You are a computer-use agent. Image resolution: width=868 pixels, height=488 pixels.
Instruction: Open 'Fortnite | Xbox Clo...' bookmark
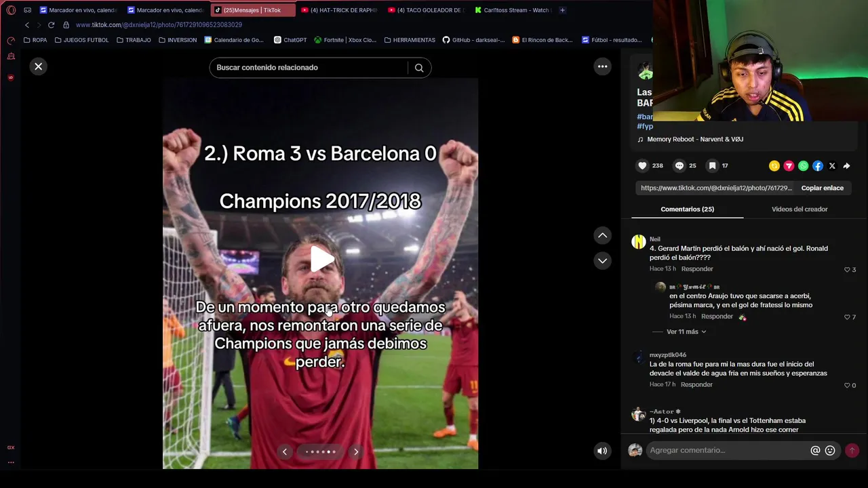click(344, 40)
